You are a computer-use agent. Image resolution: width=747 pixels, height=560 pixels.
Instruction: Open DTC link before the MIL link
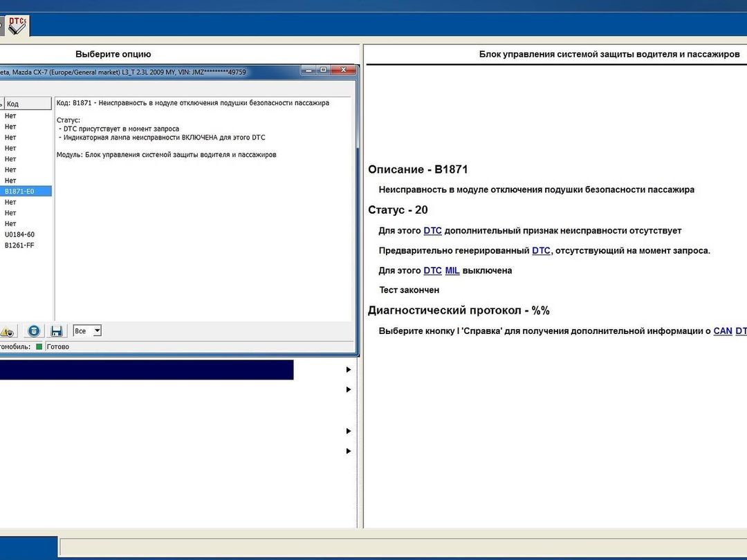(432, 270)
